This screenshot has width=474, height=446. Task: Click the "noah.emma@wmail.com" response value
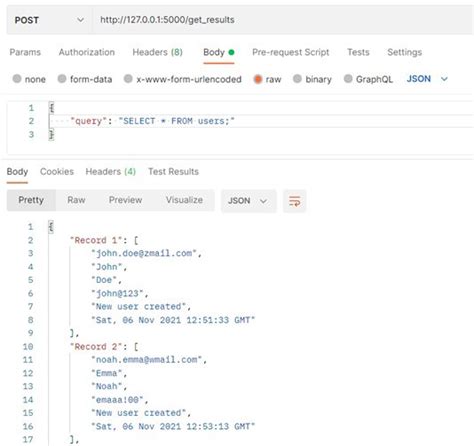point(147,360)
